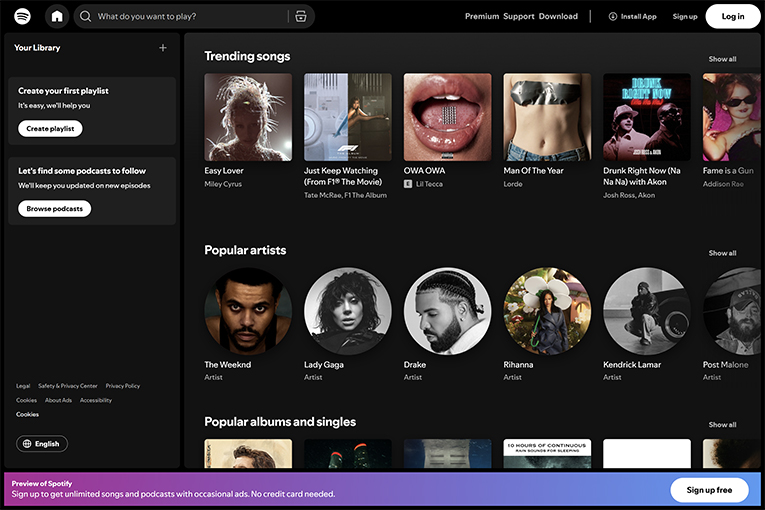Open the Legal footer link
The width and height of the screenshot is (765, 510).
[x=23, y=386]
